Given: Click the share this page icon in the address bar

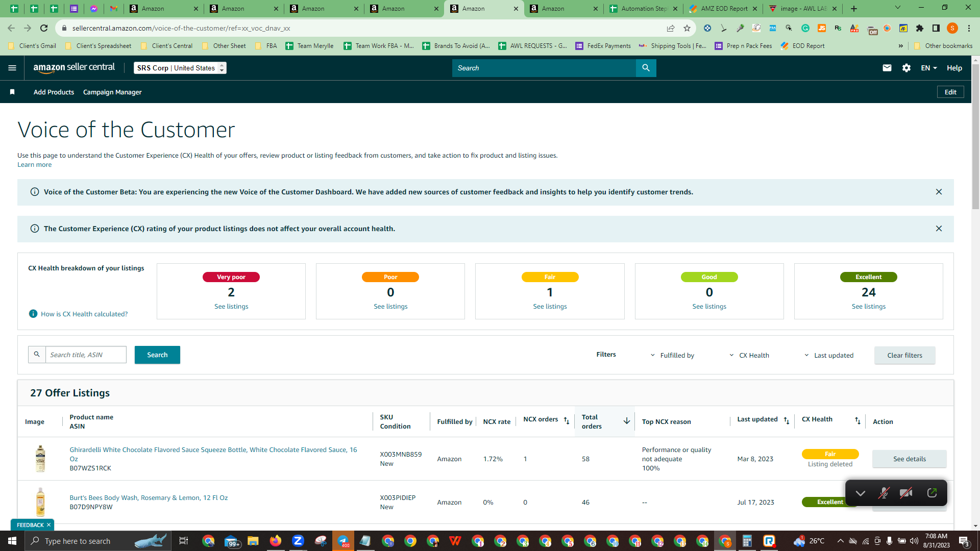Looking at the screenshot, I should (x=671, y=28).
